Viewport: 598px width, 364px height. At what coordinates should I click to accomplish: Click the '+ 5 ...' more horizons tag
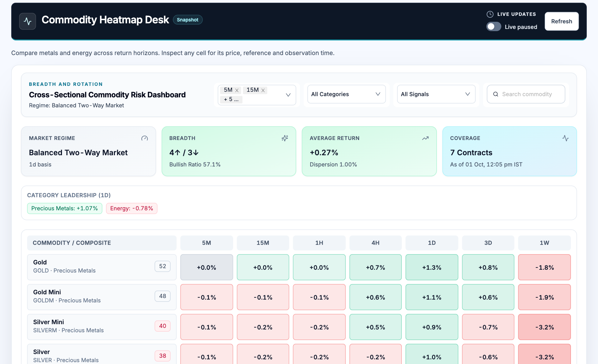click(x=231, y=99)
